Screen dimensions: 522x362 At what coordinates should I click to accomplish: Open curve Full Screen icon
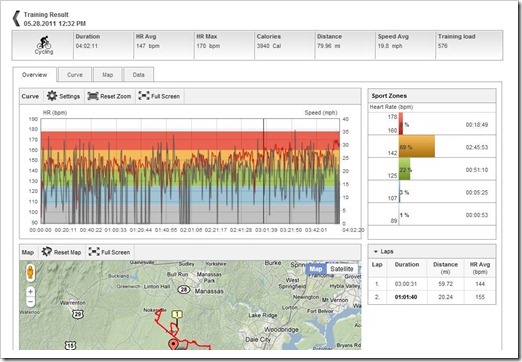pyautogui.click(x=144, y=96)
